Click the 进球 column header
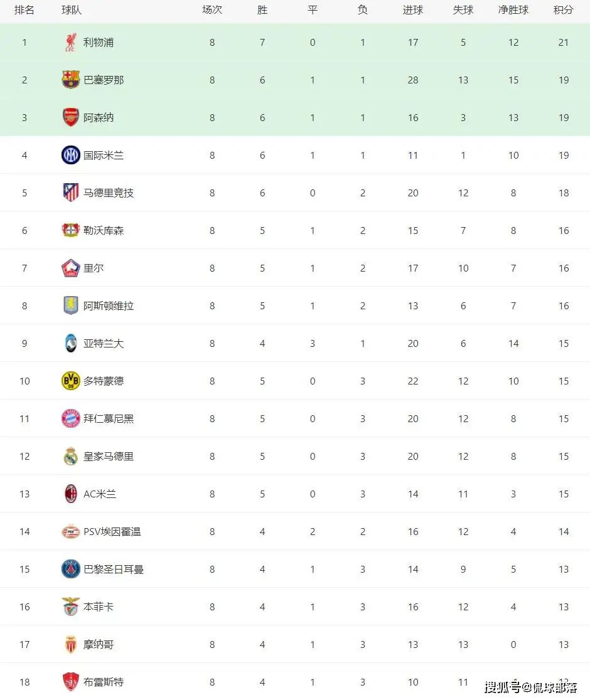 (x=413, y=10)
